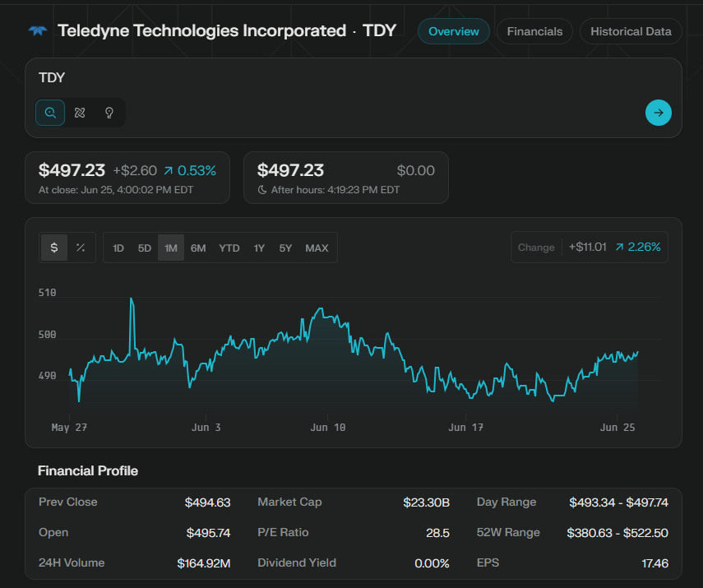Click the Jun 25 axis label

(x=617, y=428)
